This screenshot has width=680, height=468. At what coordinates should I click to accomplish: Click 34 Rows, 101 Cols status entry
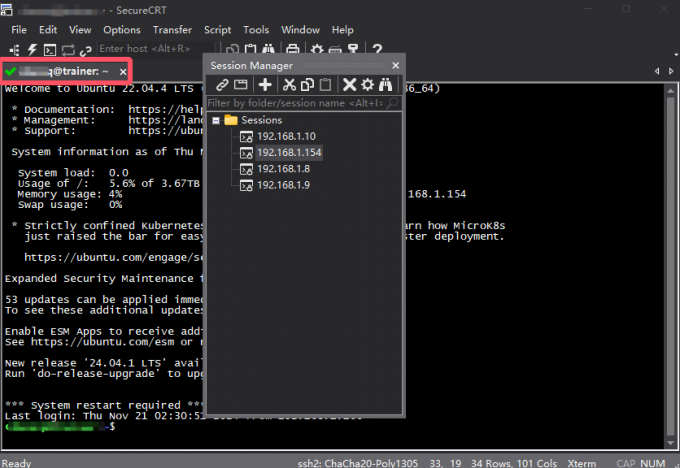(514, 463)
